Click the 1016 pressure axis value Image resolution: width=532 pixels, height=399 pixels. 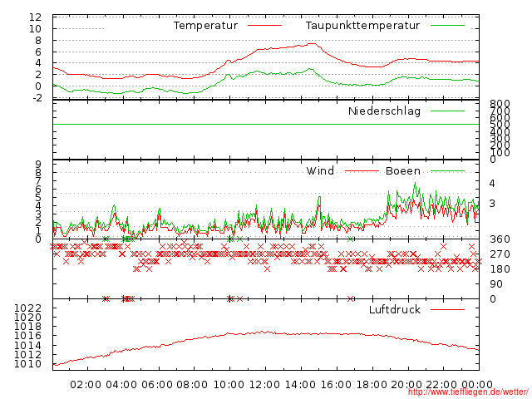pos(27,336)
